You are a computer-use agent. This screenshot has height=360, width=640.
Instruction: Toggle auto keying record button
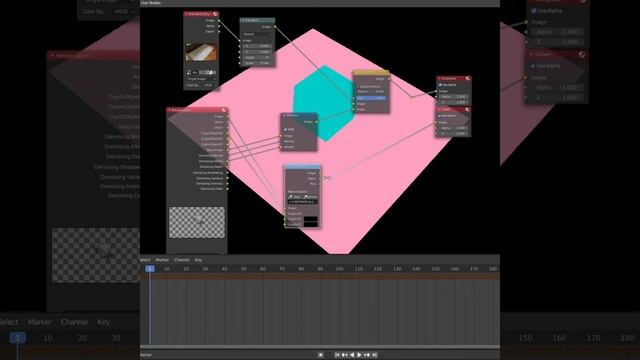(x=320, y=355)
